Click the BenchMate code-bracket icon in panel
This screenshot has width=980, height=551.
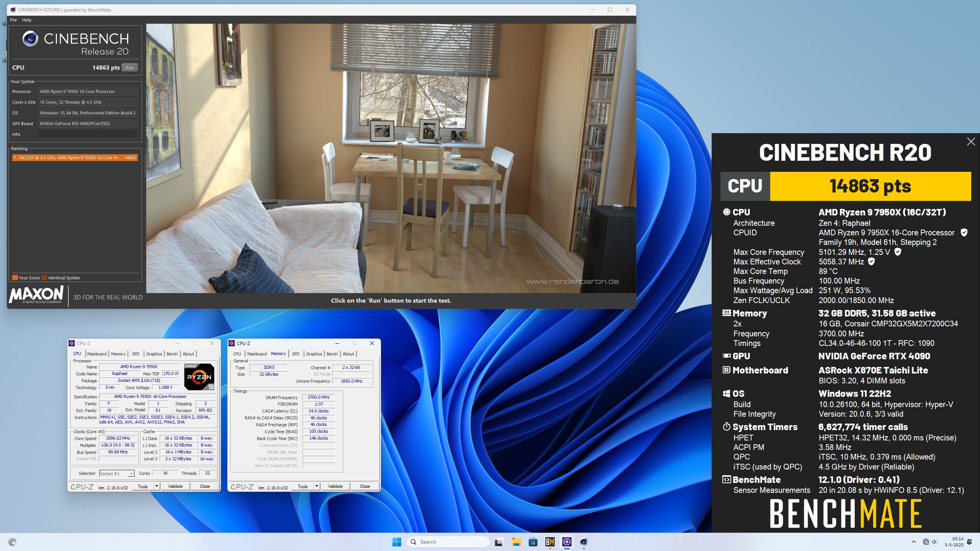pyautogui.click(x=726, y=479)
